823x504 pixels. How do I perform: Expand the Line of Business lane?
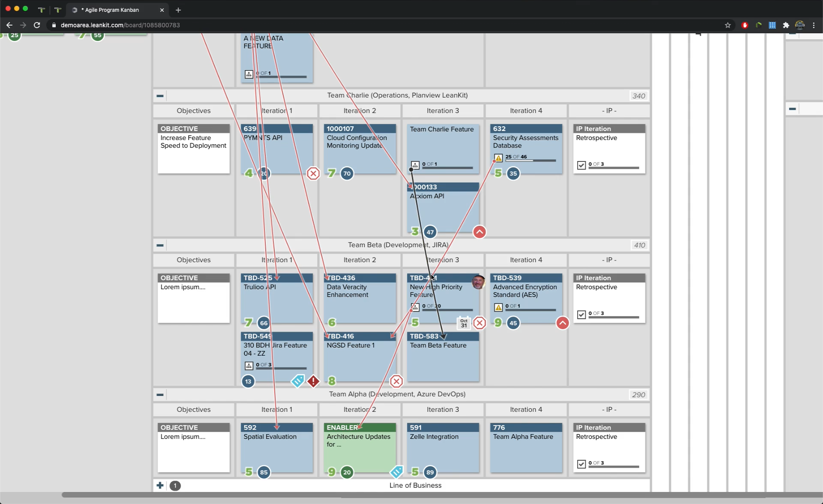click(160, 485)
